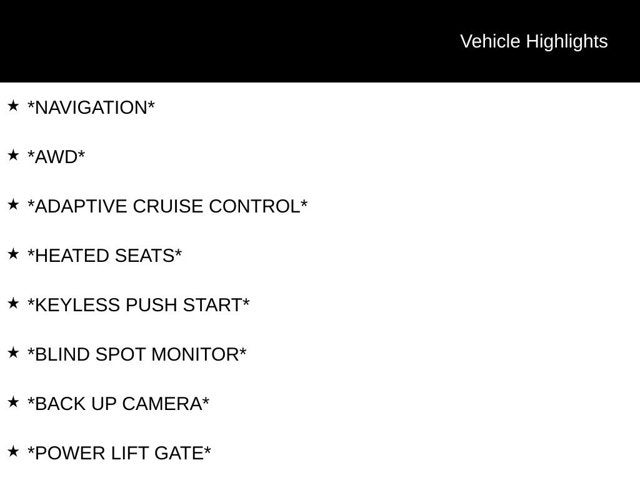Click the star beside HEATED SEATS

click(x=13, y=254)
